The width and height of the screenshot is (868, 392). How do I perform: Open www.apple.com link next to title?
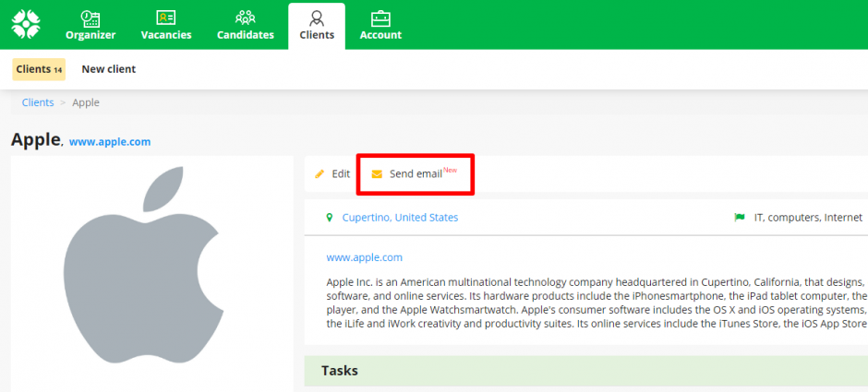click(110, 142)
